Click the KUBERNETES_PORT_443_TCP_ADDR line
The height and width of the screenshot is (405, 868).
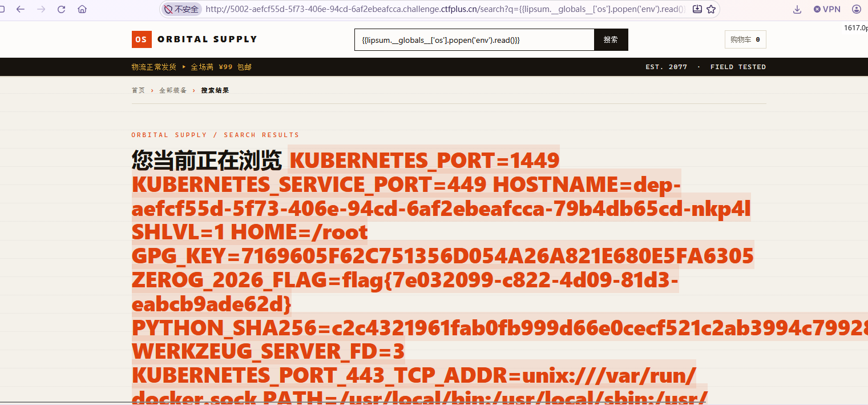pyautogui.click(x=414, y=376)
